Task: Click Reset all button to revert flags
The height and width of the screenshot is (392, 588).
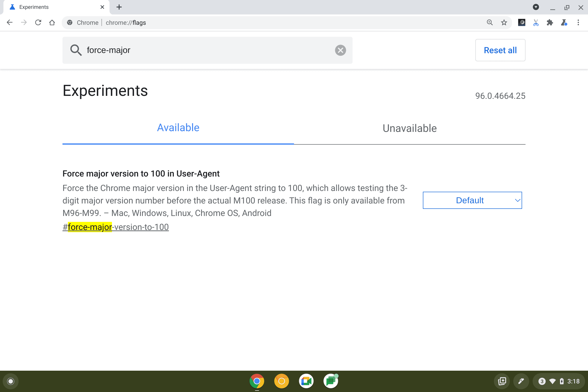Action: (x=500, y=50)
